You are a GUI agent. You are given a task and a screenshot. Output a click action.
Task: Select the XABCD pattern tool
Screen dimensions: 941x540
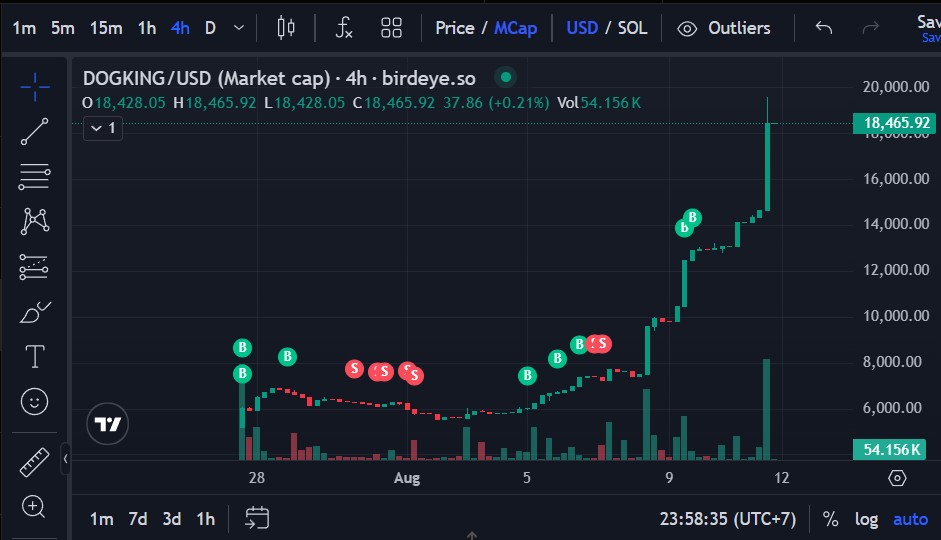tap(35, 221)
